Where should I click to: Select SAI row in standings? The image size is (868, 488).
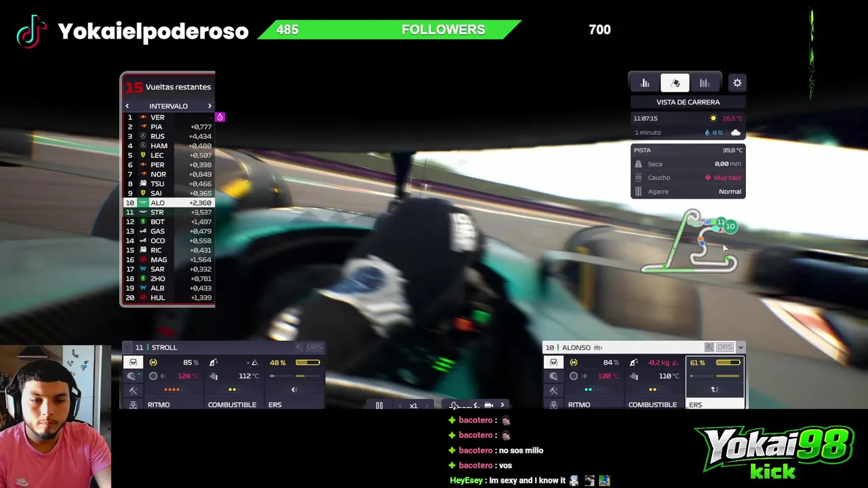point(167,193)
